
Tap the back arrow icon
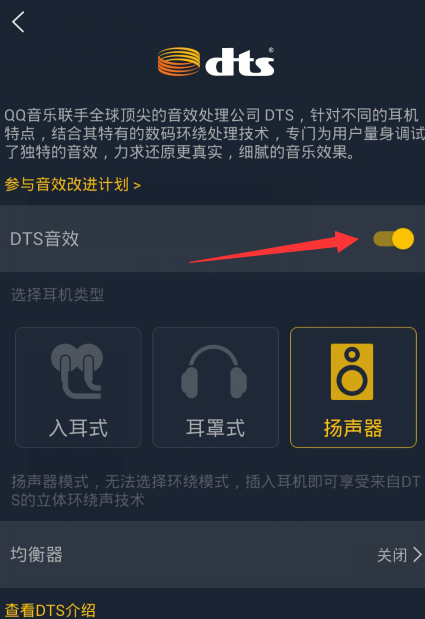click(x=18, y=22)
